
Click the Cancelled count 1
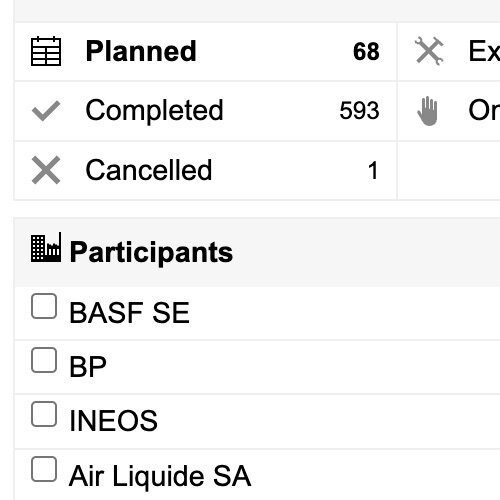tap(373, 170)
